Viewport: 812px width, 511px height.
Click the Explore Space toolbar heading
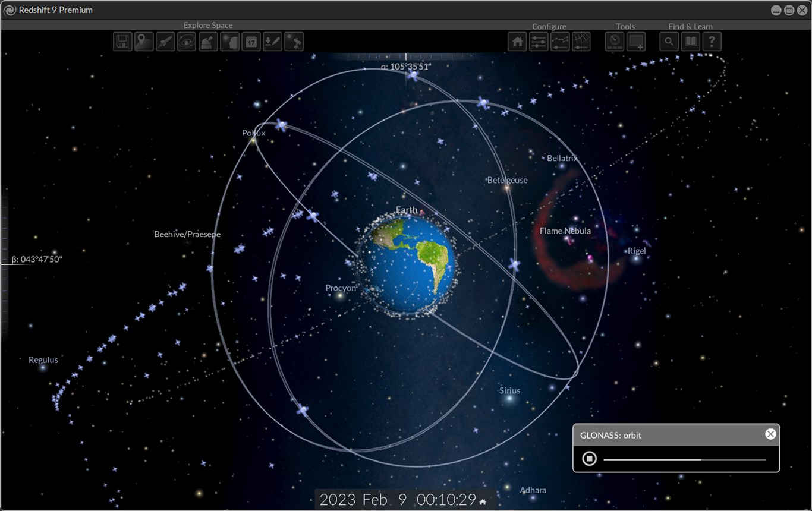(208, 26)
